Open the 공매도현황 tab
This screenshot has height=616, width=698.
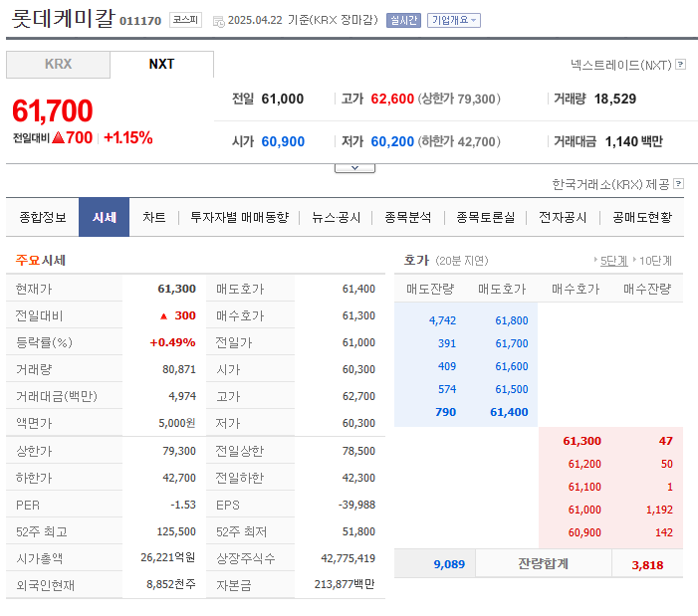[x=642, y=217]
